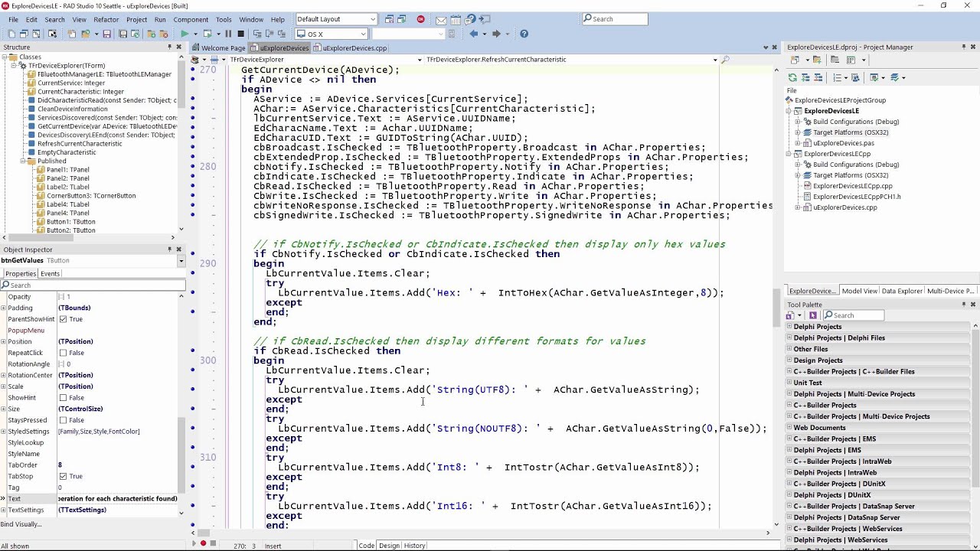Open the Component menu
This screenshot has width=980, height=551.
(191, 19)
